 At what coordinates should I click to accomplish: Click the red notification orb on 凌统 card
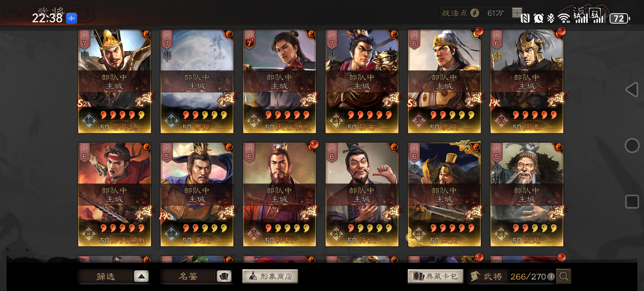(479, 31)
